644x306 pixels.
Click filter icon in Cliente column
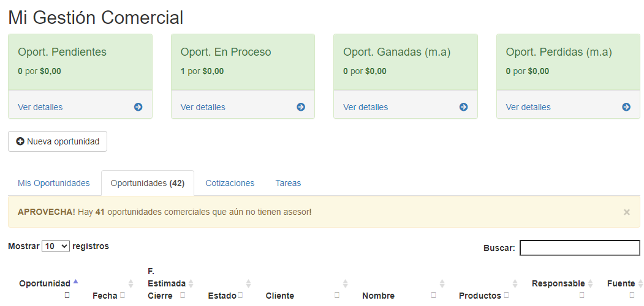(337, 295)
